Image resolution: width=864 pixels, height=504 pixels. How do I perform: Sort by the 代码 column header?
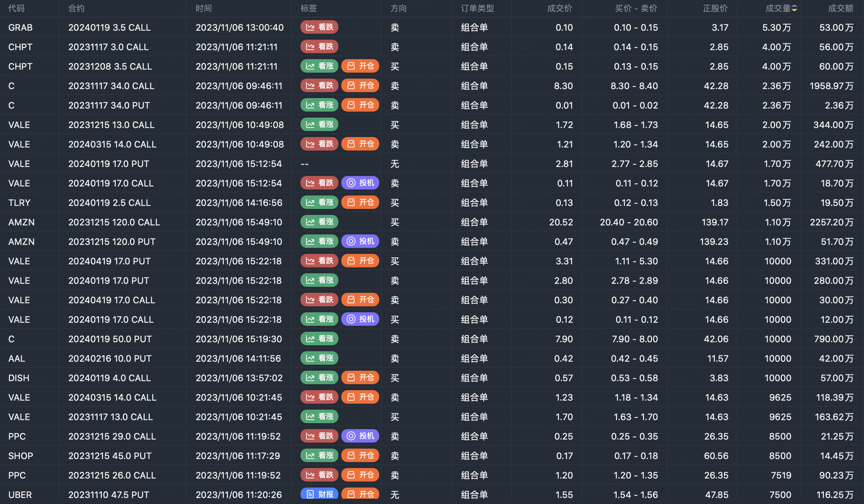(x=16, y=8)
